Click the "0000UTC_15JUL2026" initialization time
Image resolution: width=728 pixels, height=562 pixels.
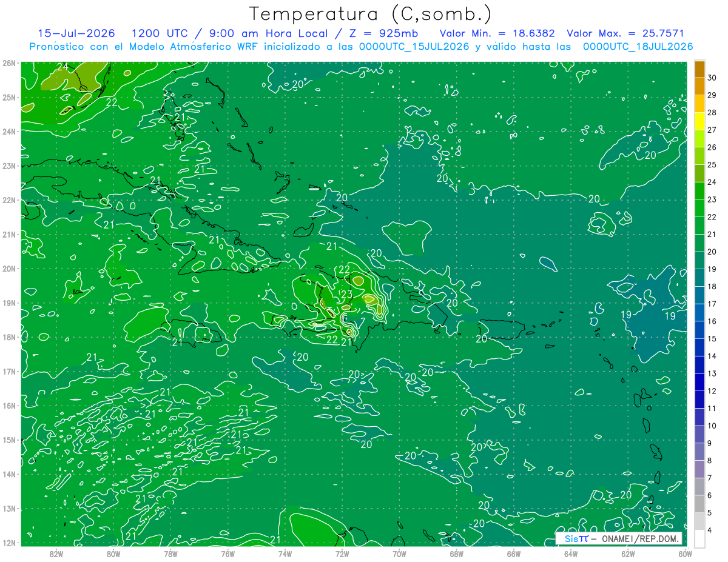414,46
